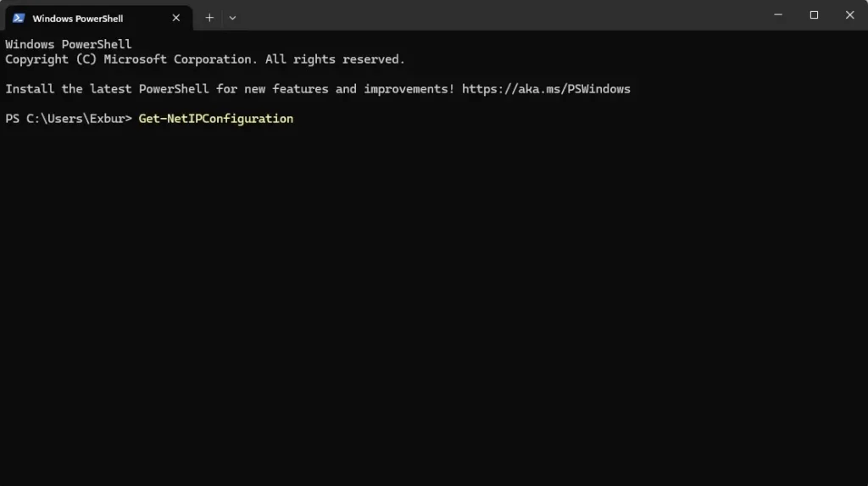
Task: Click the empty terminal area below the prompt
Action: 424,297
